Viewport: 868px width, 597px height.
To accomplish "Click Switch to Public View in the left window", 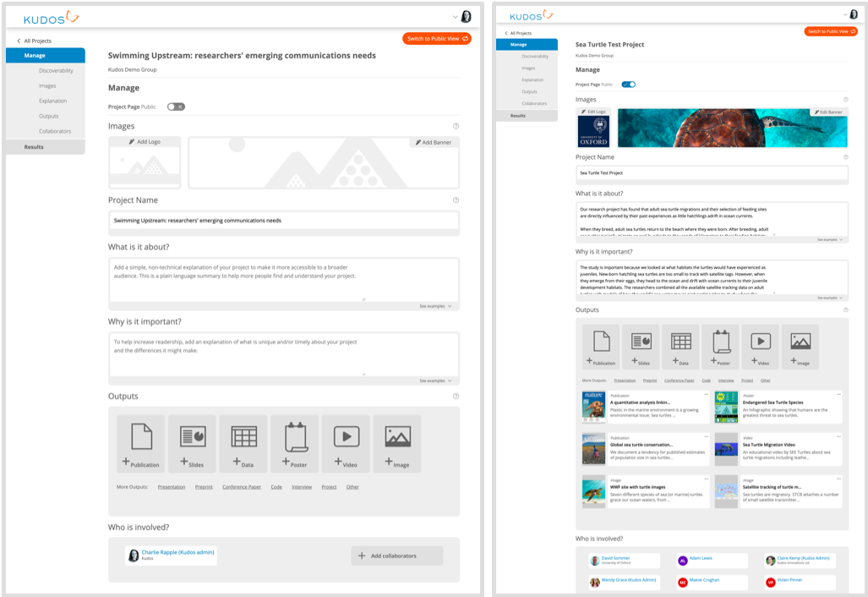I will [x=436, y=39].
